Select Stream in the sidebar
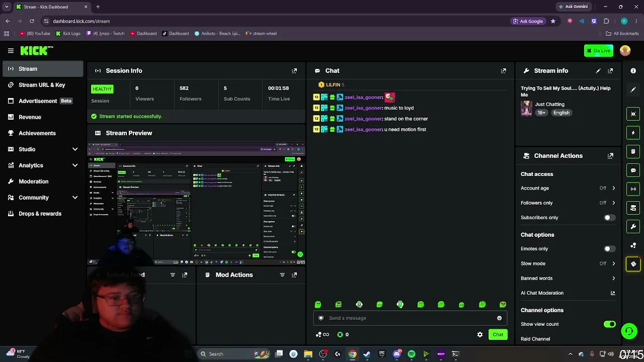 (x=43, y=69)
